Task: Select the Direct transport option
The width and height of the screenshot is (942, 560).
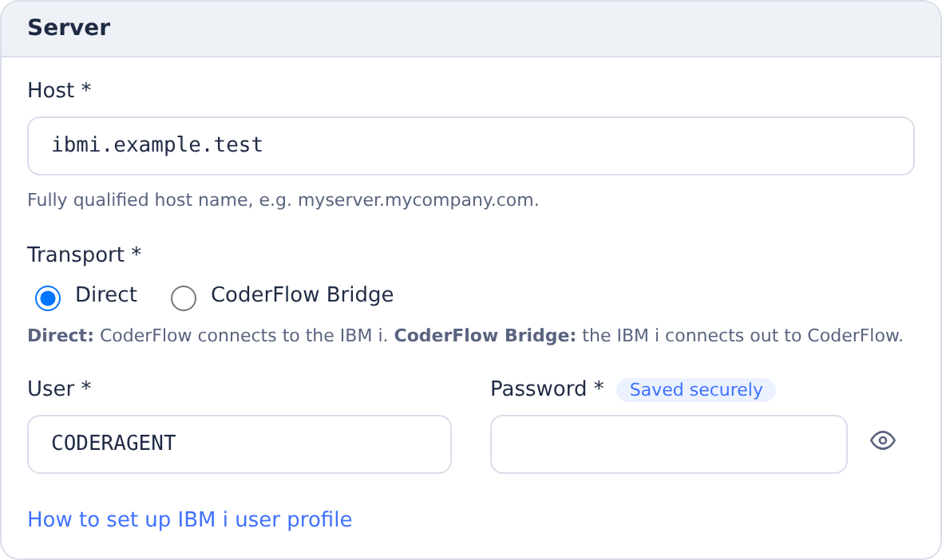Action: pos(47,298)
